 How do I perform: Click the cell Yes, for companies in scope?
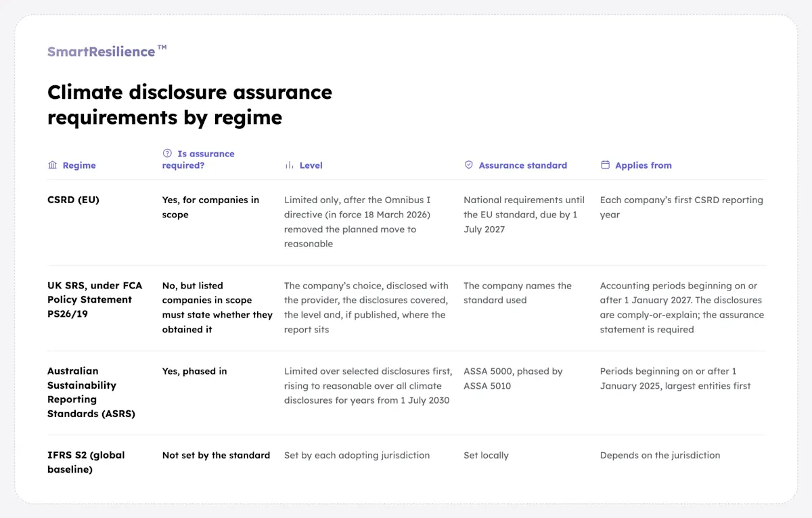(x=210, y=207)
